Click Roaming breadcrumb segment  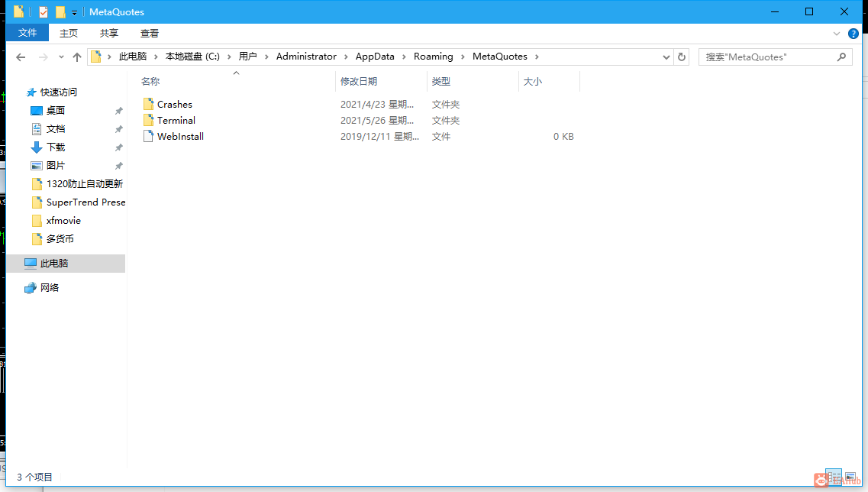coord(434,57)
